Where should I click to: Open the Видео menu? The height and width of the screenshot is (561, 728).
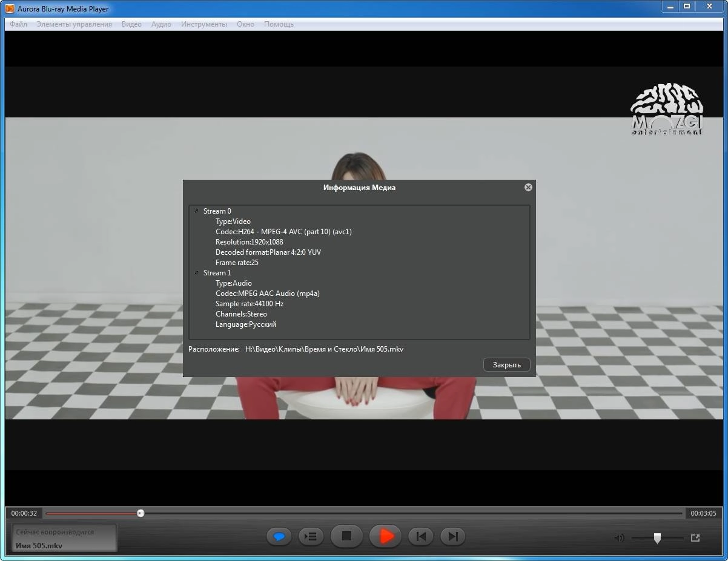pyautogui.click(x=131, y=24)
